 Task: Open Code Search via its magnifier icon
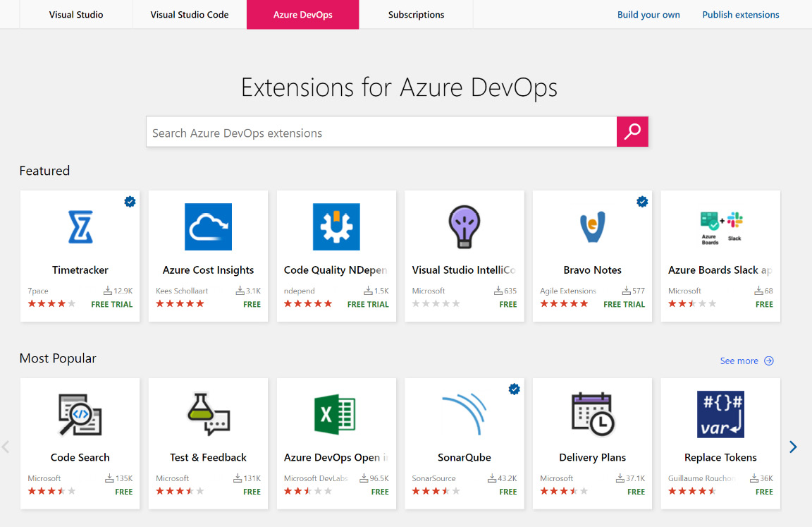pyautogui.click(x=80, y=415)
